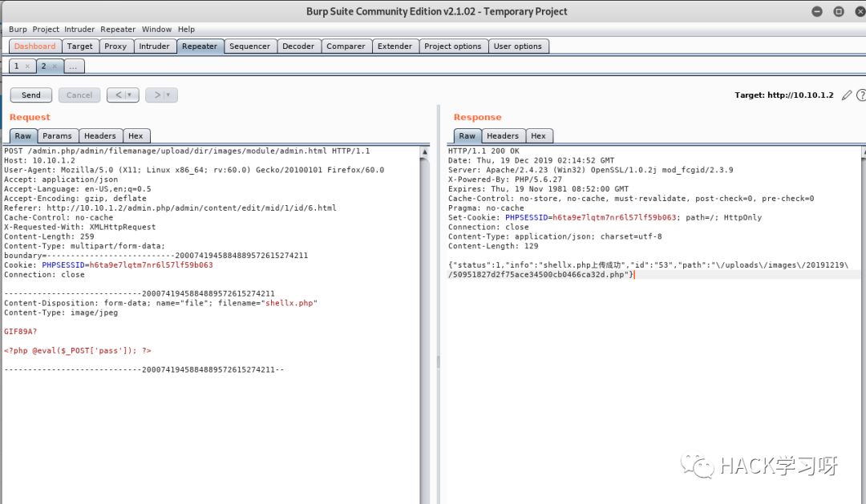Click the splitter handle between request and response

pyautogui.click(x=439, y=361)
